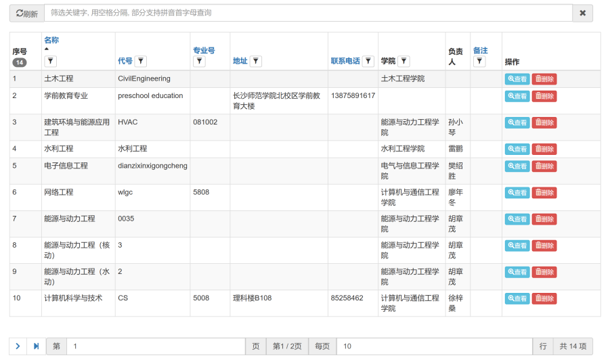
Task: Sort by the 名称 column header
Action: [x=51, y=40]
